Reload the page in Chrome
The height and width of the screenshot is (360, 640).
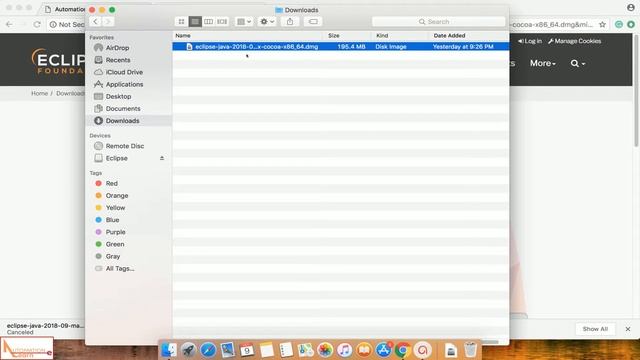(x=37, y=24)
